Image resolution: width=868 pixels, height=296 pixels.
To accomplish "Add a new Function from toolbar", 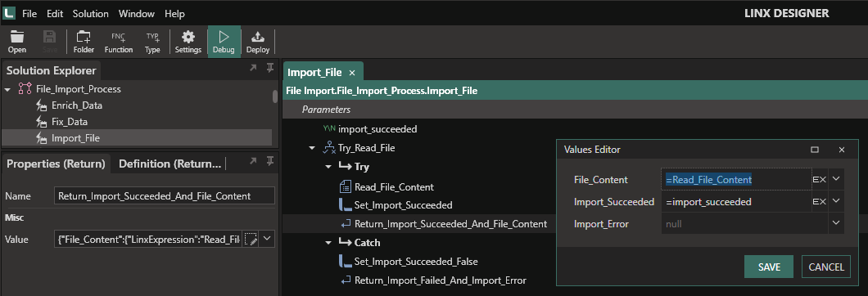I will (119, 42).
